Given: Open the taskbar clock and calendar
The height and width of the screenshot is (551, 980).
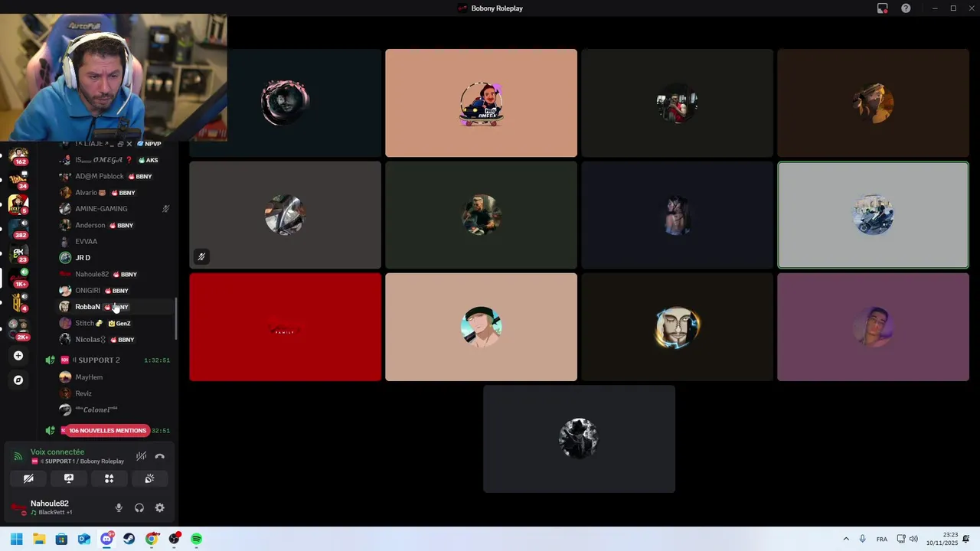Looking at the screenshot, I should (942, 539).
